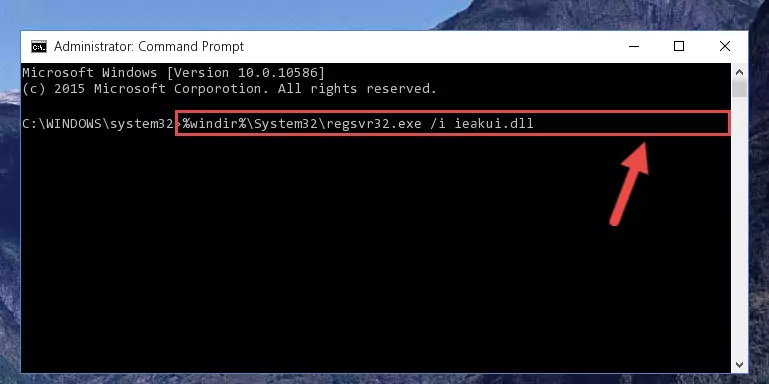Click on 'ieakui.dll' in the command
This screenshot has width=769, height=384.
pyautogui.click(x=494, y=124)
